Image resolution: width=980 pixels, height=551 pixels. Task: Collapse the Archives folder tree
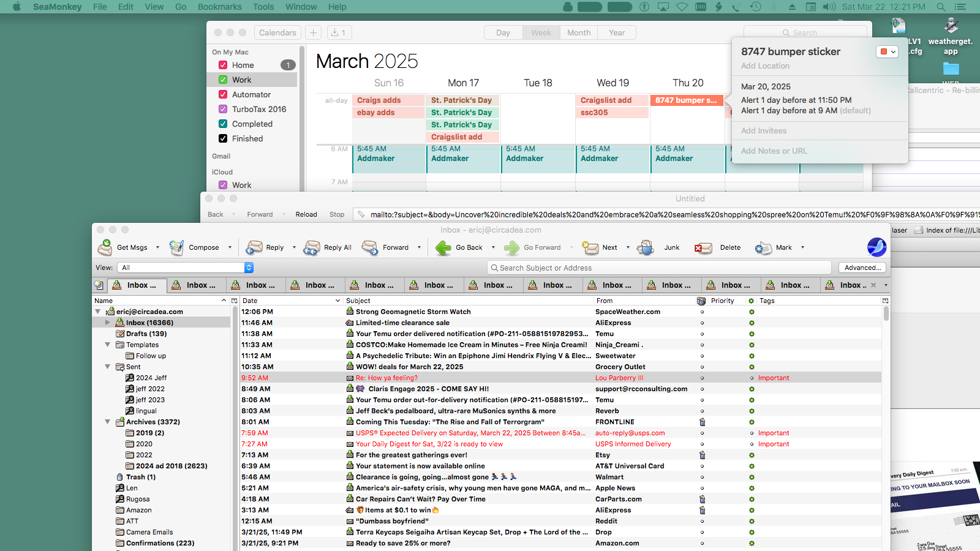pos(107,422)
